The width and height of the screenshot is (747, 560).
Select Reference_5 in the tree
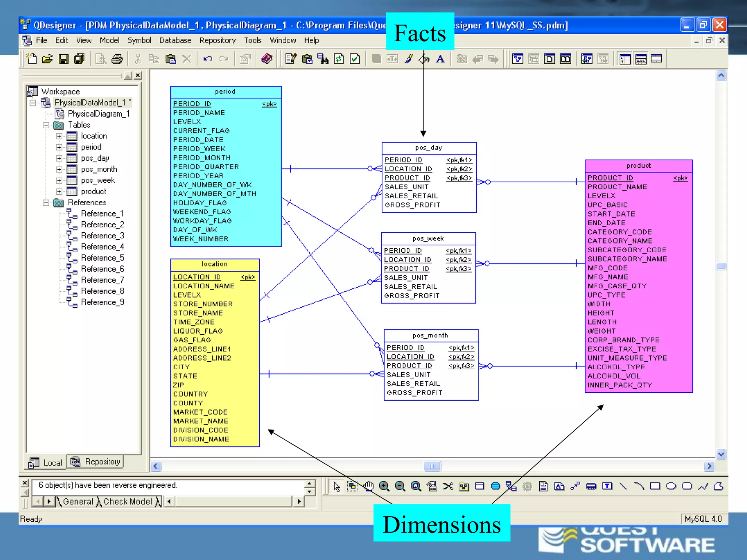coord(102,258)
